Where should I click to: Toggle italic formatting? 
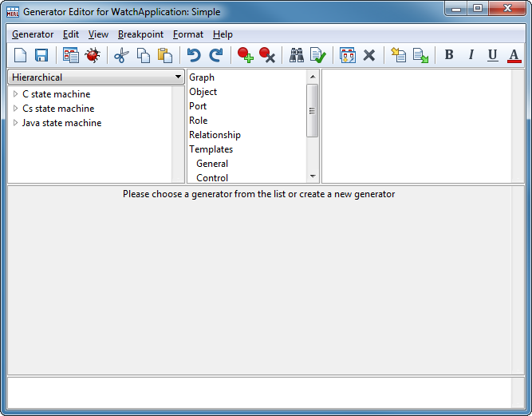click(x=471, y=54)
